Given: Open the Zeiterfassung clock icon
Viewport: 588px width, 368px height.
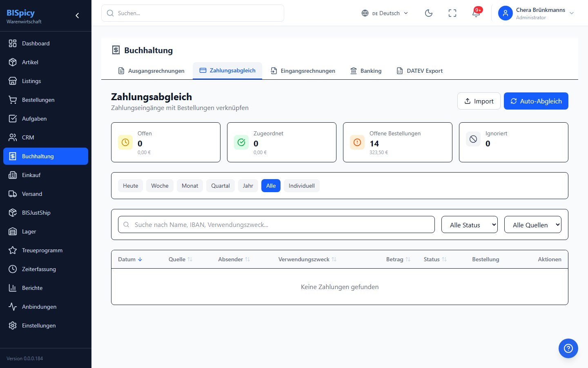Looking at the screenshot, I should coord(13,269).
